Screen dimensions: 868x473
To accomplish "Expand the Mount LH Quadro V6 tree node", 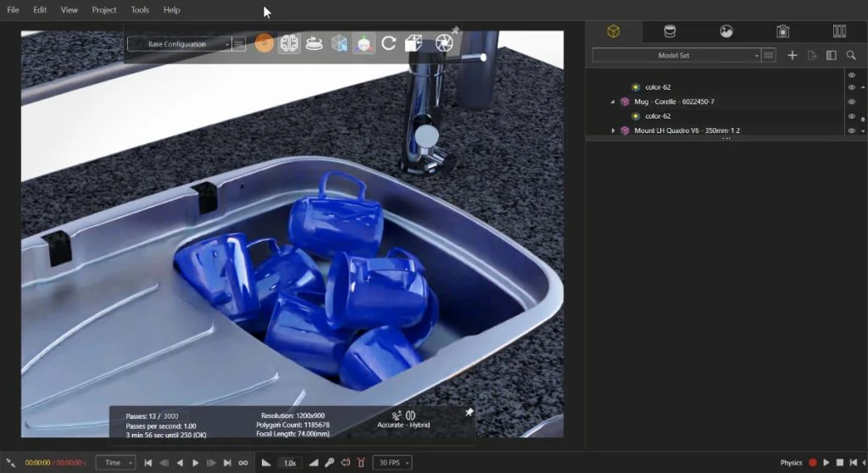I will 613,131.
